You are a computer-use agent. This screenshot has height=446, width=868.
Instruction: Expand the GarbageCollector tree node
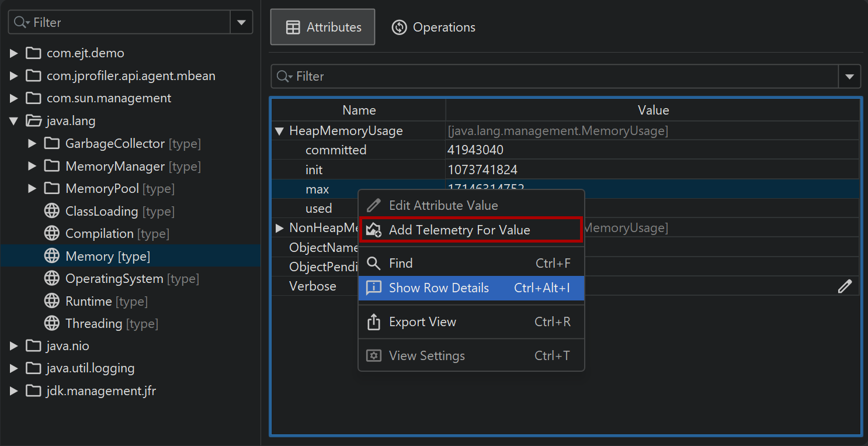[33, 144]
